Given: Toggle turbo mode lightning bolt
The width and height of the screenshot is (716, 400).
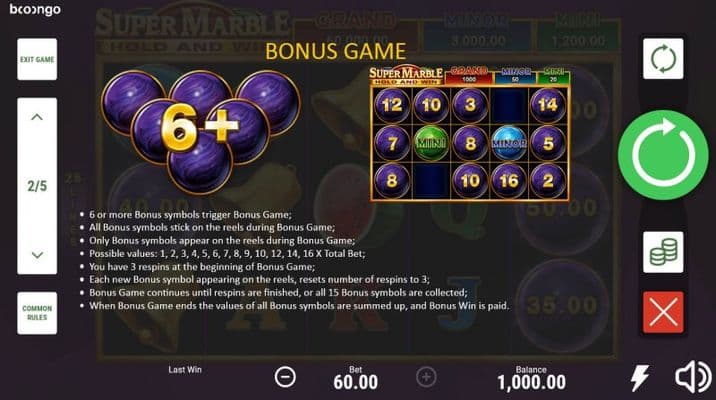Looking at the screenshot, I should coord(640,377).
